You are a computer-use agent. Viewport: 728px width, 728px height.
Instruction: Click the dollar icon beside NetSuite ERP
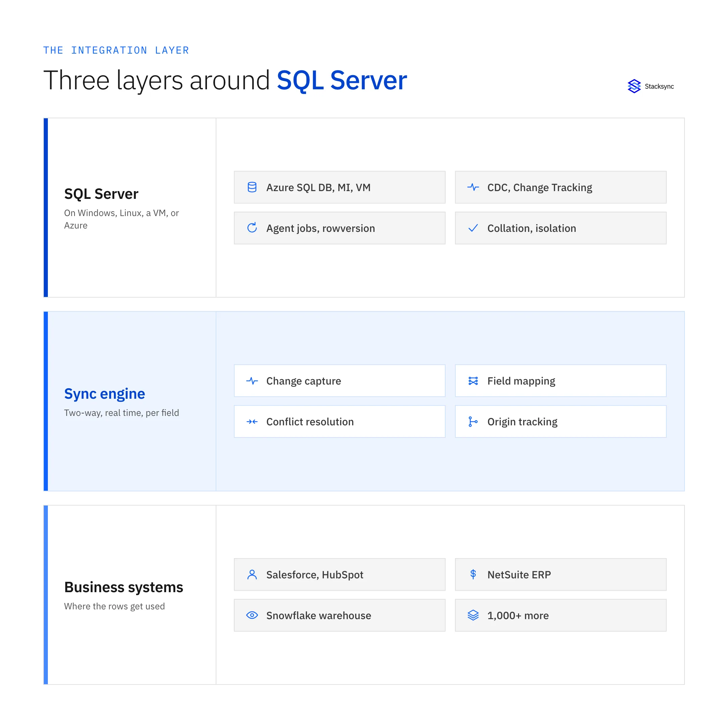pyautogui.click(x=473, y=574)
